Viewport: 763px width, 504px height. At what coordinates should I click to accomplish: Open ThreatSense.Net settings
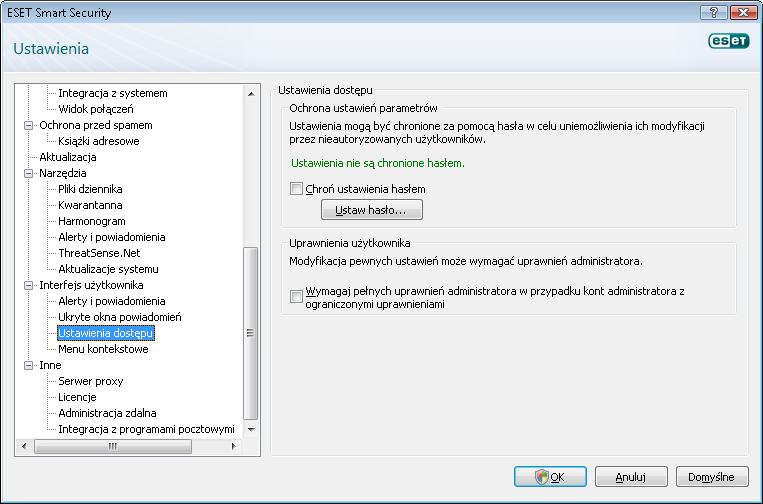(99, 253)
